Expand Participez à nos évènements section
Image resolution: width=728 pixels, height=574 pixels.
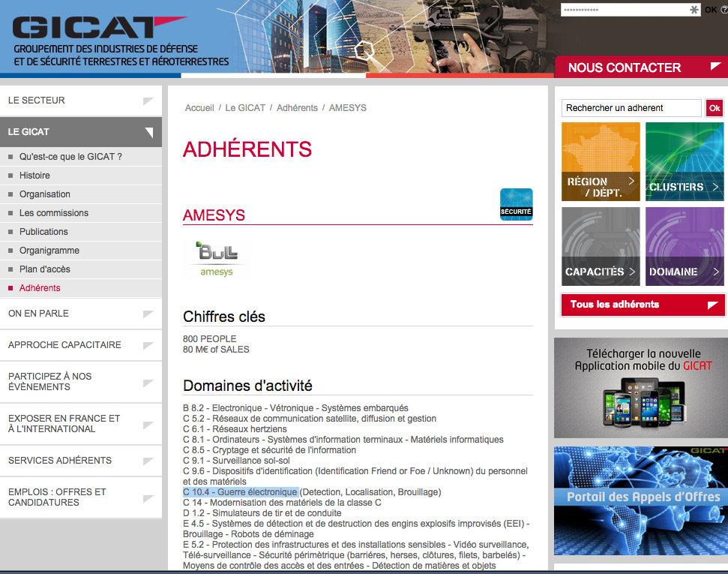click(x=81, y=382)
